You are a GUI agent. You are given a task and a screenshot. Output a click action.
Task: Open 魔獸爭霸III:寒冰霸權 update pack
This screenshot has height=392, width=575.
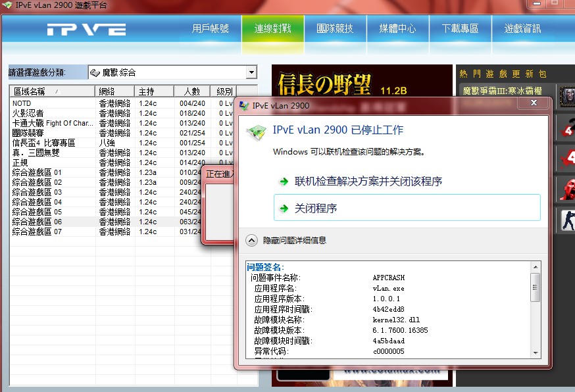503,91
